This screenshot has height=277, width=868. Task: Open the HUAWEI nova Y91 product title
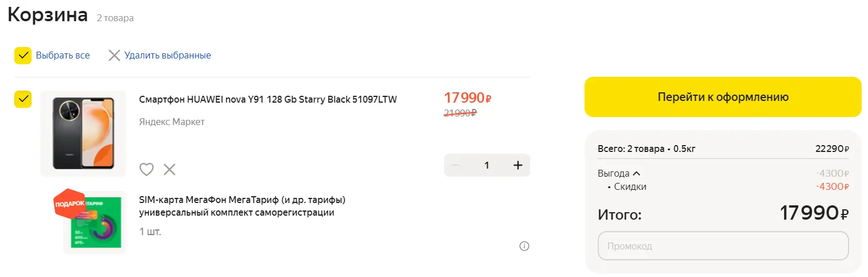[268, 99]
